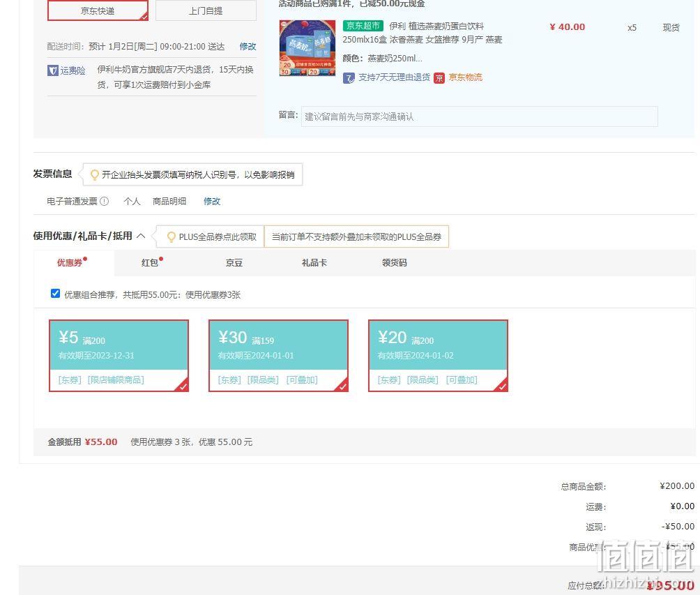Click the 运费险 shield icon
The width and height of the screenshot is (700, 595).
(x=53, y=70)
